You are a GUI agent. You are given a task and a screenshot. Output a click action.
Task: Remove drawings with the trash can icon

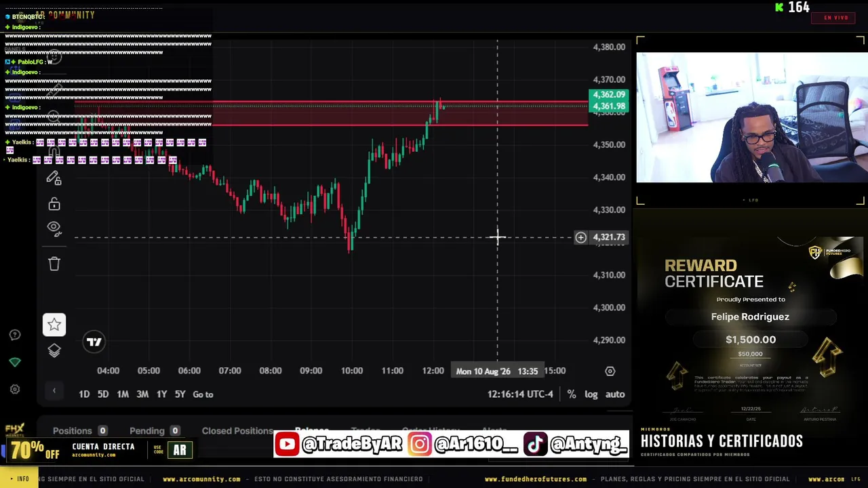(54, 263)
